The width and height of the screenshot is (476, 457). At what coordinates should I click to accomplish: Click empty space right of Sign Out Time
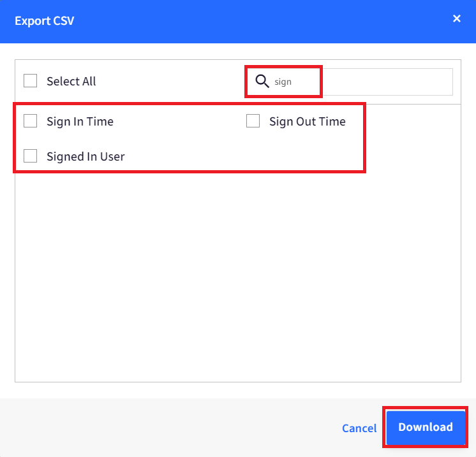tap(413, 121)
